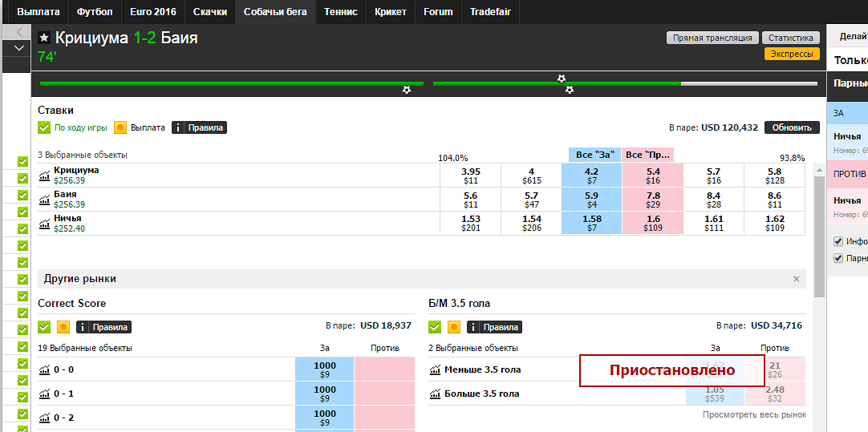This screenshot has width=868, height=432.
Task: Click the Обновить button
Action: 792,127
